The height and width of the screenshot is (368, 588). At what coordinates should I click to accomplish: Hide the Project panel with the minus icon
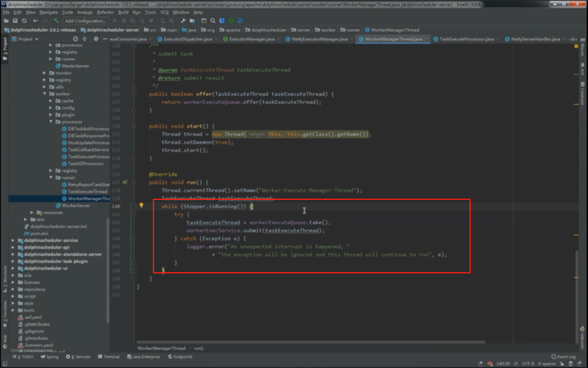(105, 39)
